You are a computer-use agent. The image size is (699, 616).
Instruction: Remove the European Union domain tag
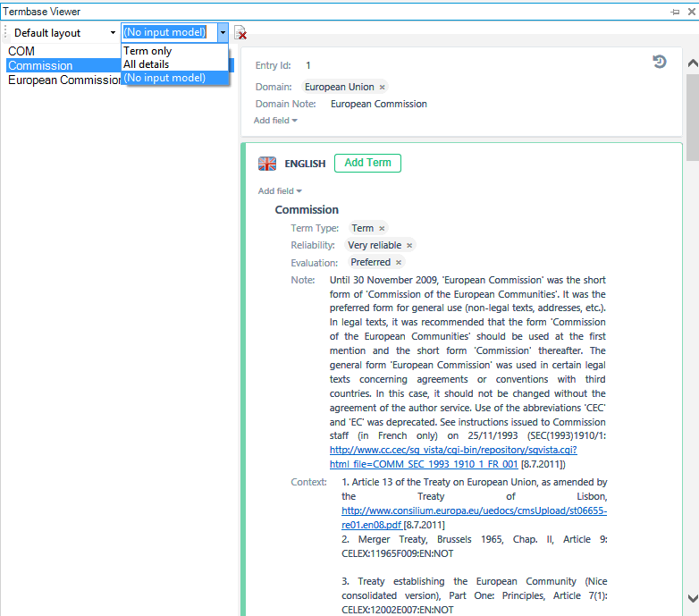[382, 88]
